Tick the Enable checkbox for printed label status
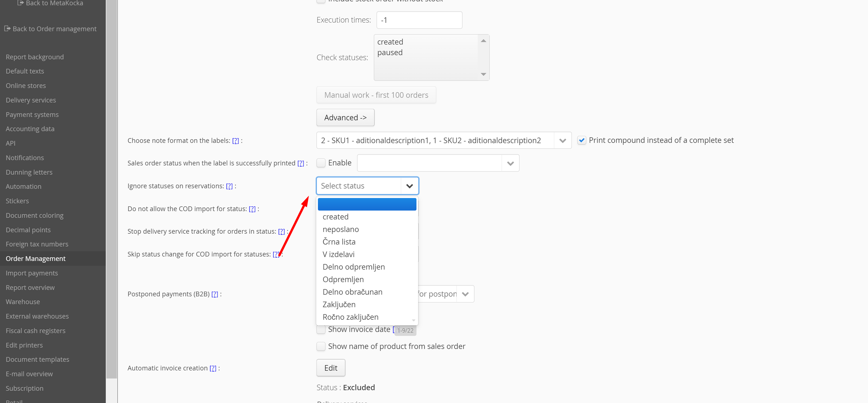This screenshot has height=403, width=868. (321, 163)
